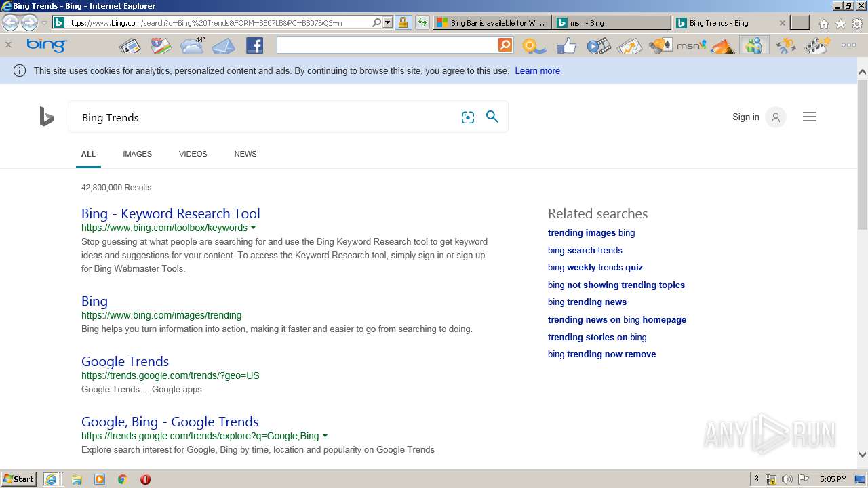This screenshot has width=868, height=488.
Task: Click the orange Bing Bar search button
Action: [x=505, y=45]
